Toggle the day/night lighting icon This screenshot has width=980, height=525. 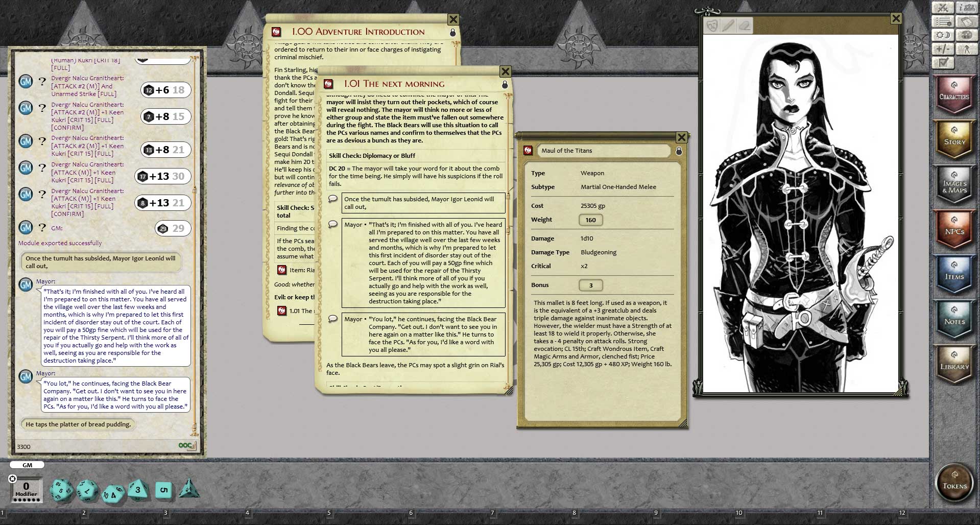tap(943, 35)
